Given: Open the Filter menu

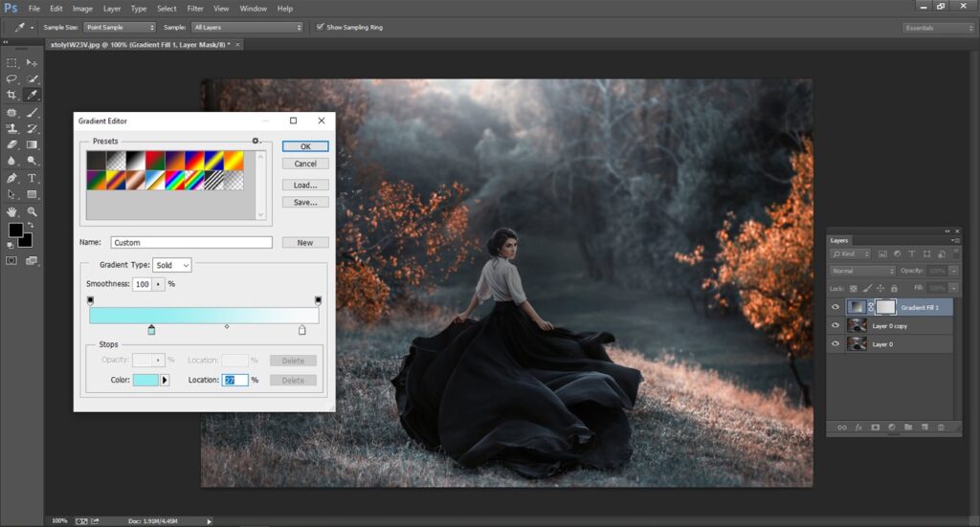Looking at the screenshot, I should (195, 9).
